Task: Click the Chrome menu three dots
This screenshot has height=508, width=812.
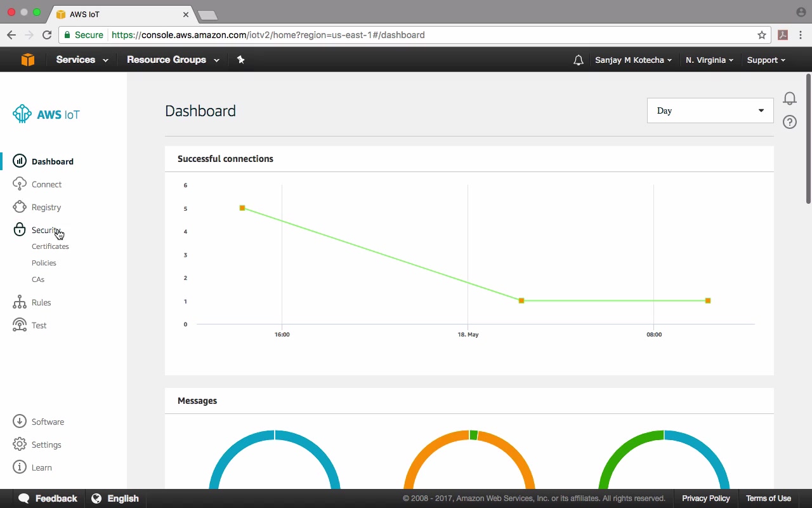Action: (x=802, y=35)
